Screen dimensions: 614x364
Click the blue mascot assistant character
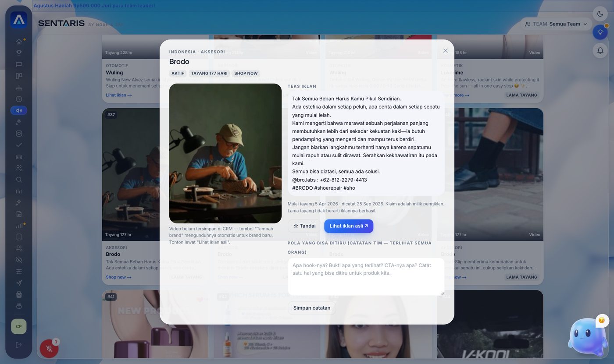coord(588,337)
